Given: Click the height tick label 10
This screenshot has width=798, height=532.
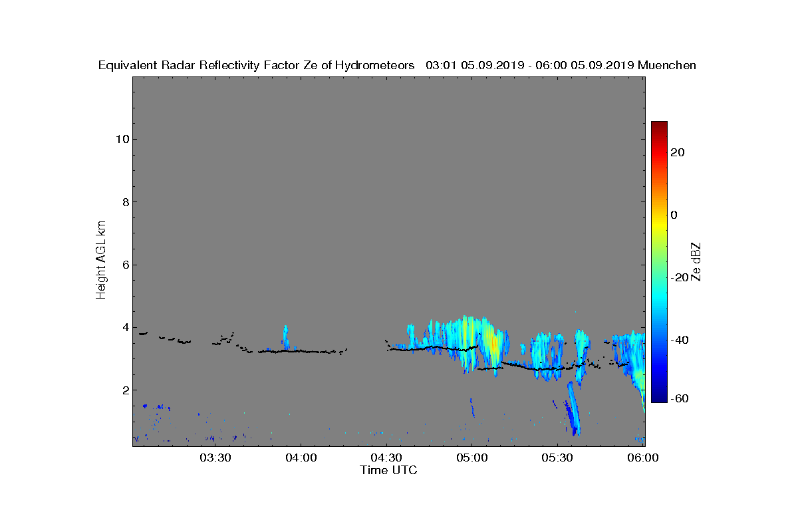Looking at the screenshot, I should pos(121,139).
